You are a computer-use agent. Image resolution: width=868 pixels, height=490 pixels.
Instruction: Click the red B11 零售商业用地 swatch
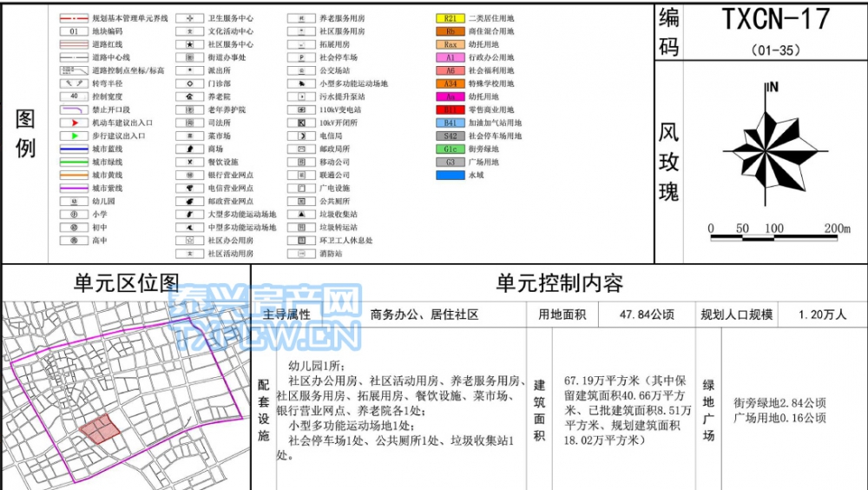(x=450, y=109)
